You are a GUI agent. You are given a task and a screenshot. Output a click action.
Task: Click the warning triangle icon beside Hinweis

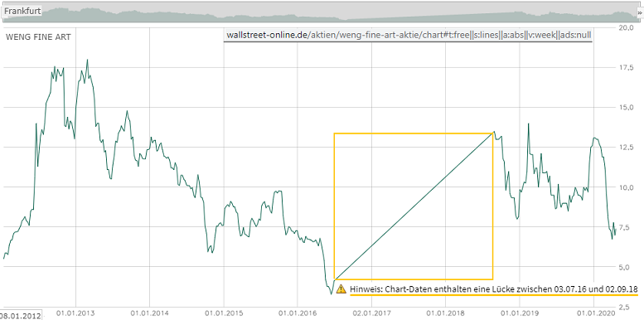point(341,289)
